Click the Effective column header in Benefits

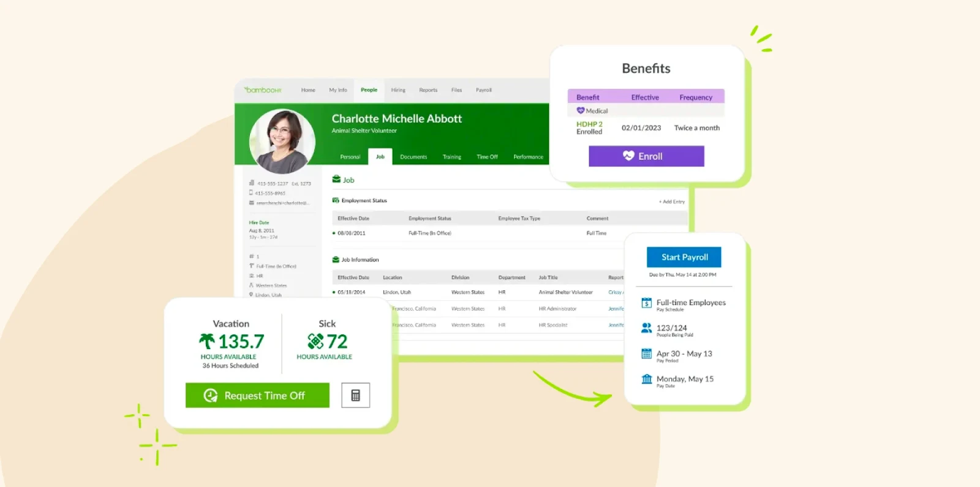[x=645, y=97]
